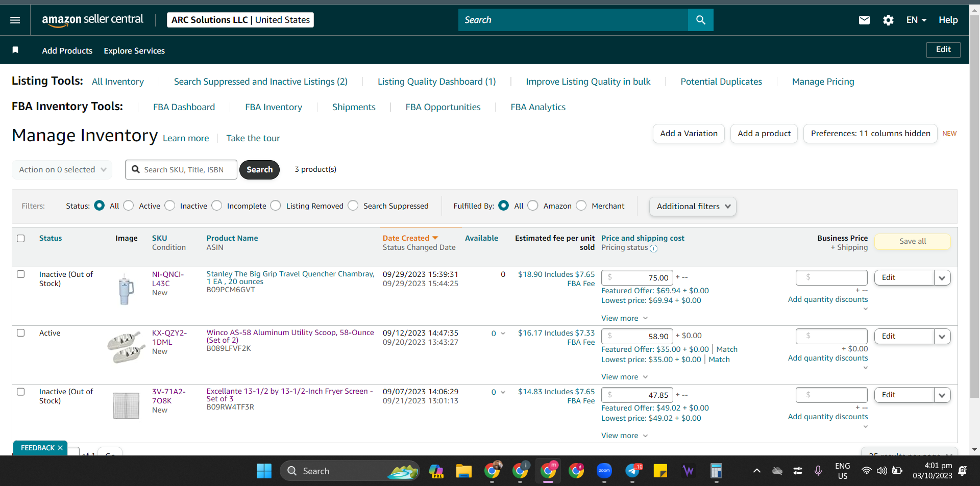Click the black Search inventory button
The width and height of the screenshot is (980, 486).
click(x=259, y=170)
